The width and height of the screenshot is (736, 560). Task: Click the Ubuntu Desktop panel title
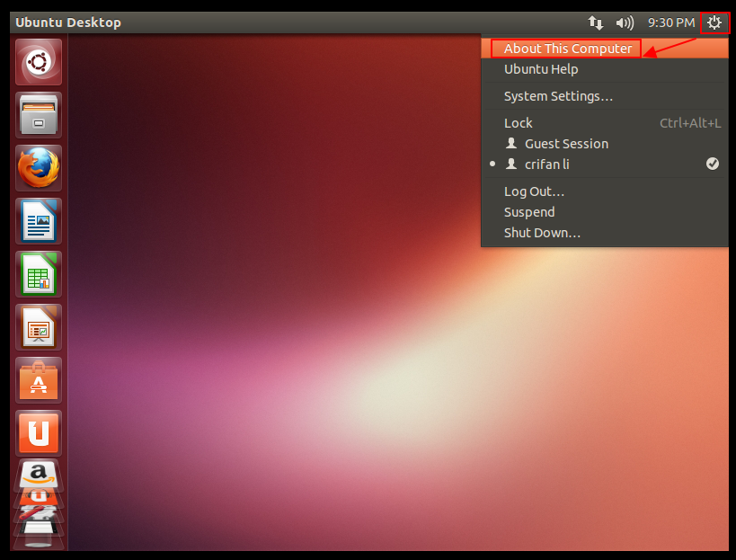click(x=68, y=22)
